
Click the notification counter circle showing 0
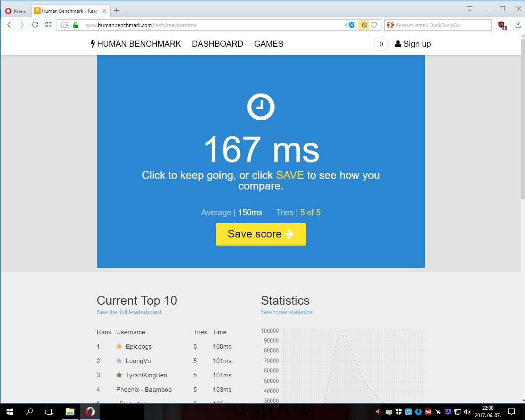tap(381, 44)
